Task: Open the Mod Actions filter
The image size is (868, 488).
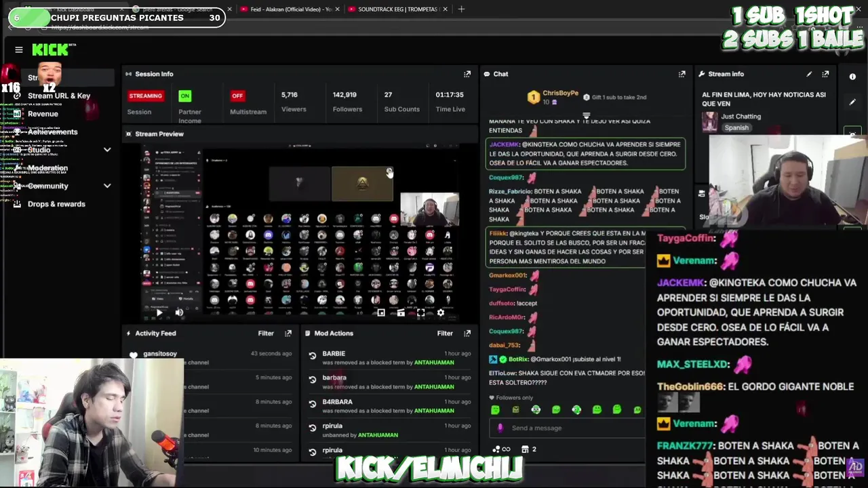Action: (x=445, y=333)
